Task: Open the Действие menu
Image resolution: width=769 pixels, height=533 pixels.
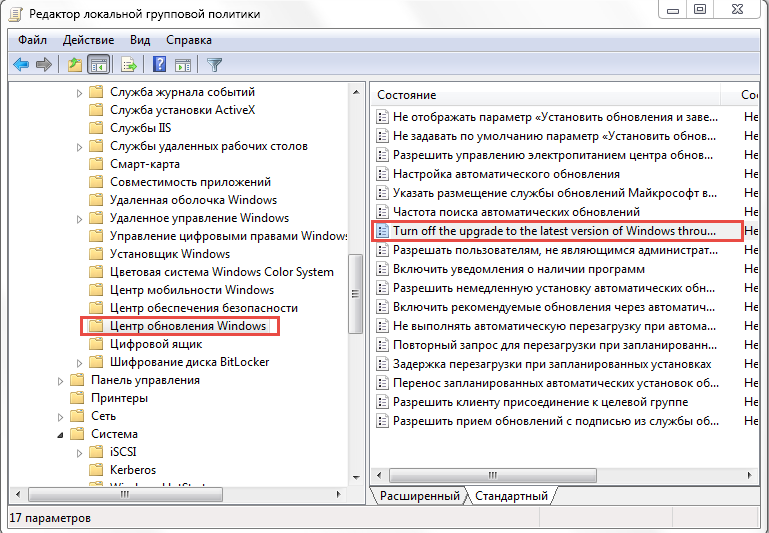Action: coord(88,40)
